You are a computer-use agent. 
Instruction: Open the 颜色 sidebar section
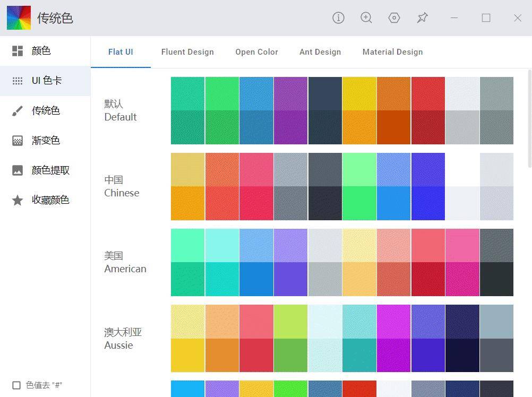(45, 51)
